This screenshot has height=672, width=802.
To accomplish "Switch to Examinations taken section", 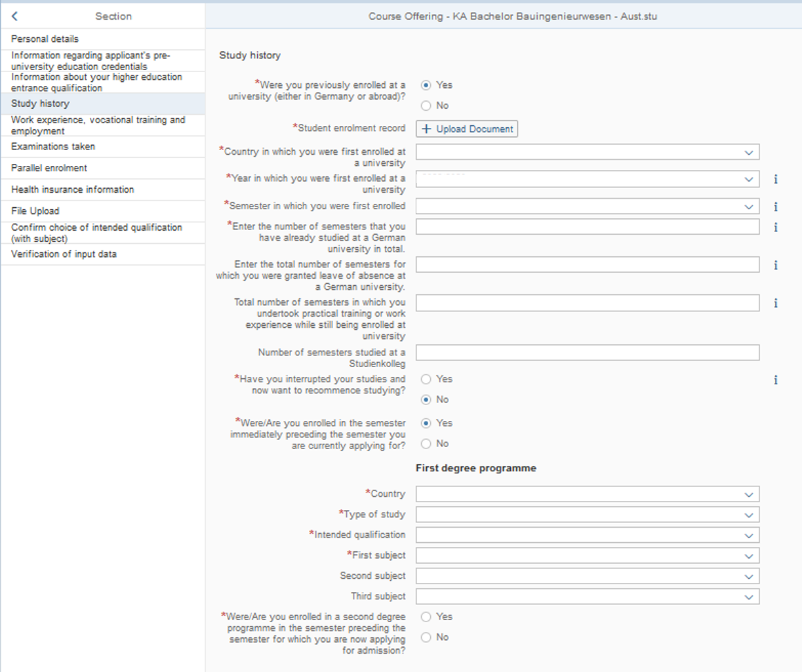I will [53, 146].
